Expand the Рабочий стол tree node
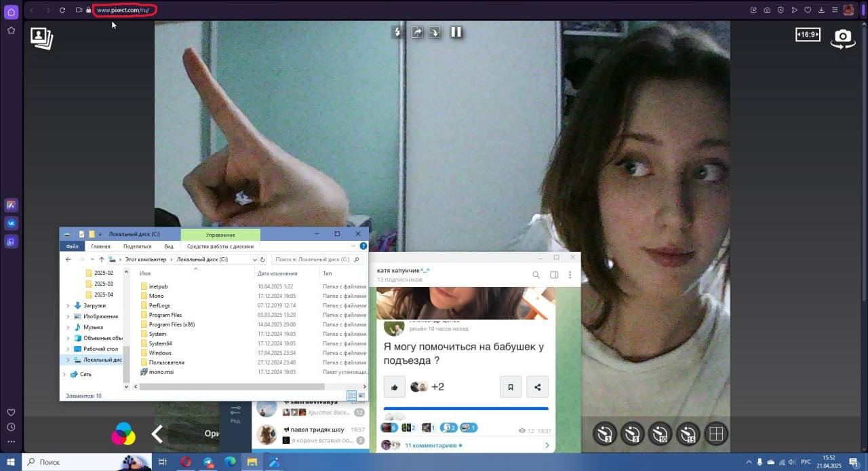This screenshot has height=471, width=868. pyautogui.click(x=68, y=349)
